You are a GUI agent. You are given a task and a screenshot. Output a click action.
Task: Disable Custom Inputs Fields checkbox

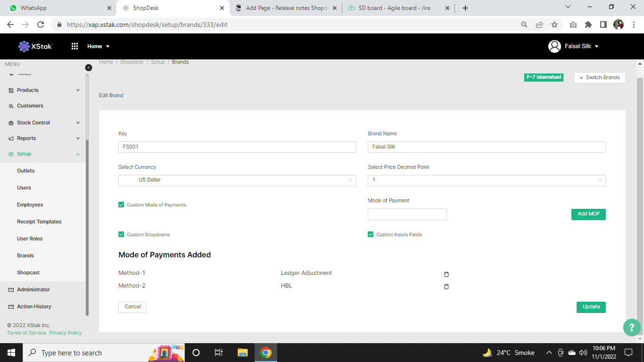click(x=371, y=234)
